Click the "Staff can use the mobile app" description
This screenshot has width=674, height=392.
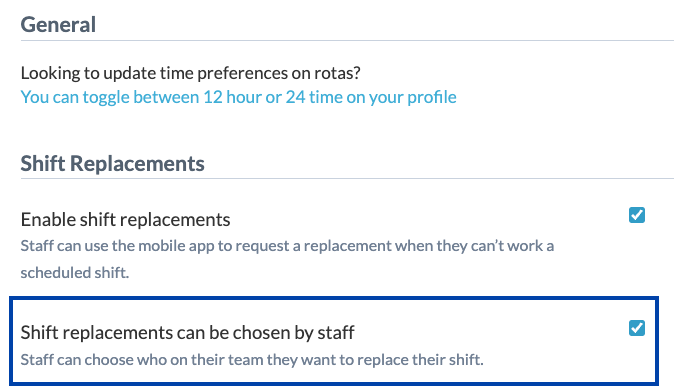tap(287, 259)
